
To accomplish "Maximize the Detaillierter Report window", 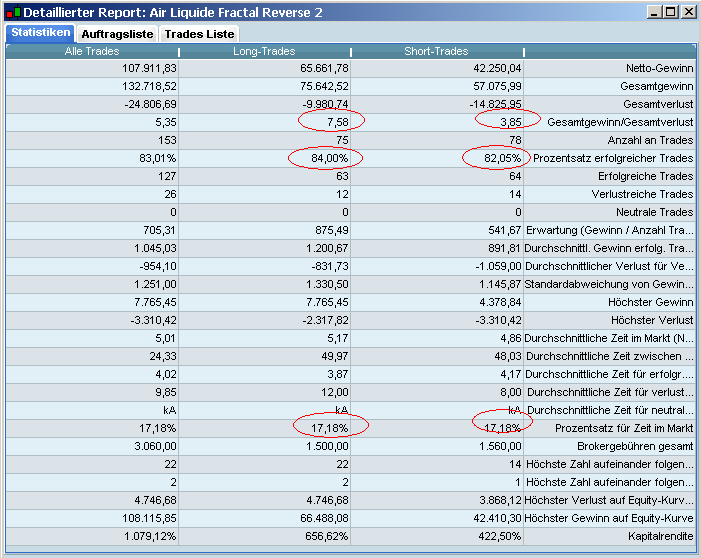I will (x=670, y=12).
